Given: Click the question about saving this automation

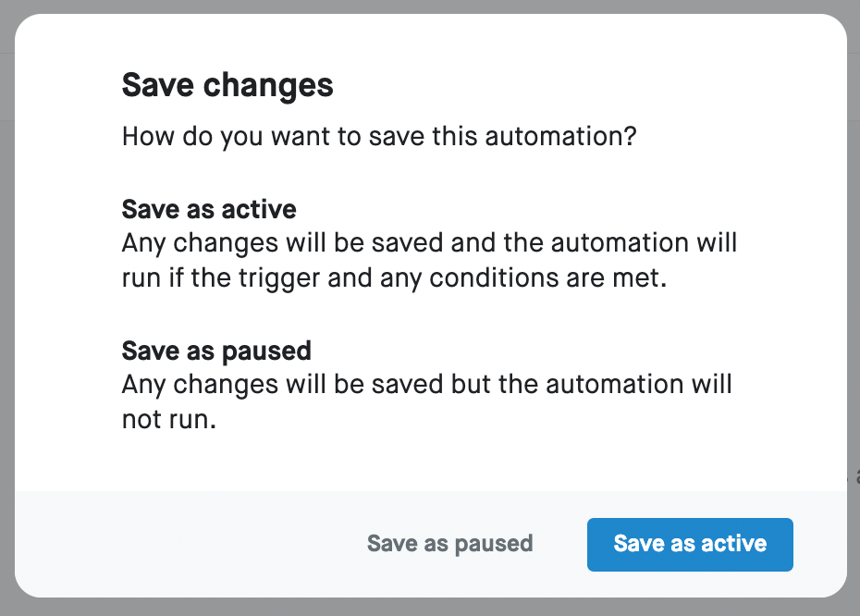Looking at the screenshot, I should click(x=379, y=138).
